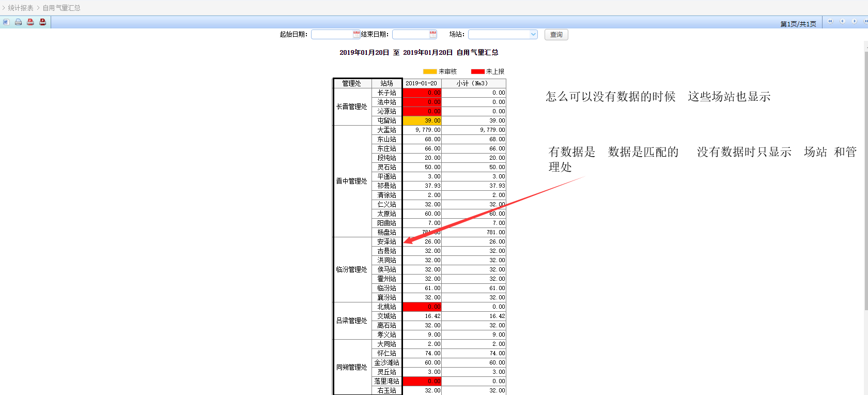Viewport: 868px width, 395px height.
Task: Click the 沁源站 row label
Action: [387, 111]
